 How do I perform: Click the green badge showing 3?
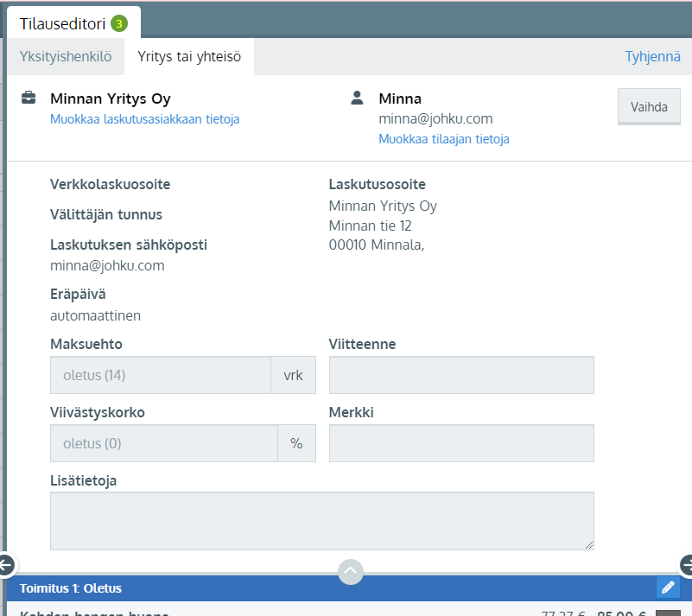pyautogui.click(x=119, y=23)
